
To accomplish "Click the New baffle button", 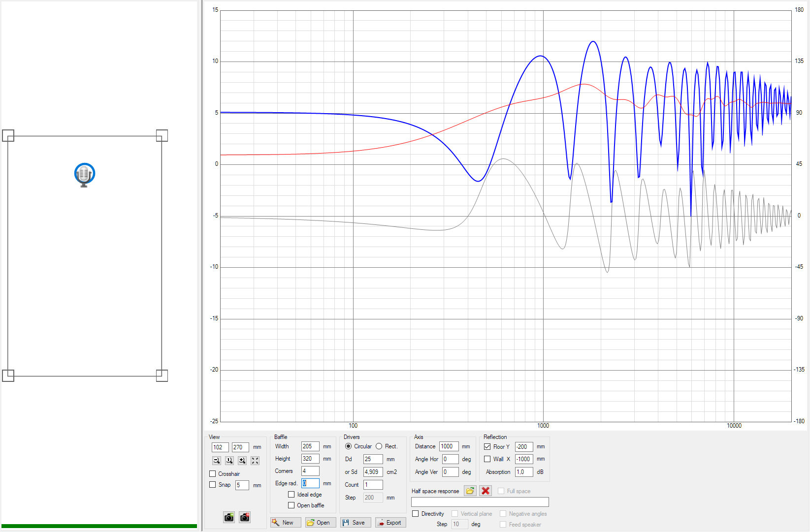I will coord(286,523).
